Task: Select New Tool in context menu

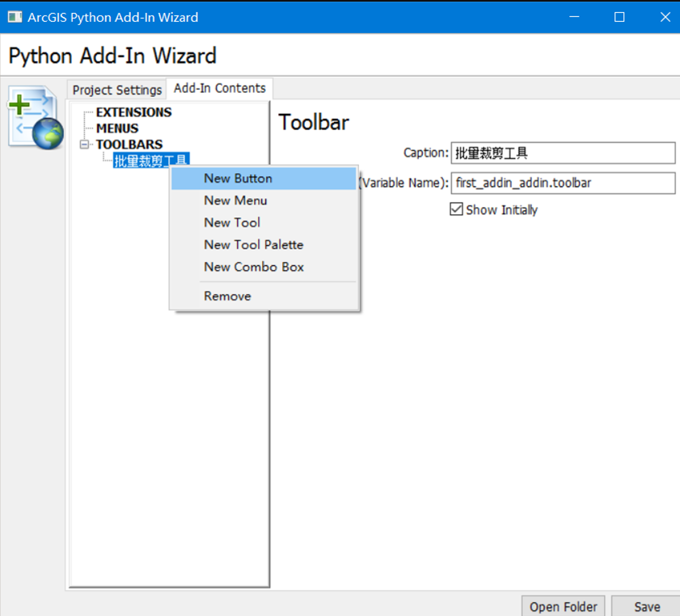Action: [x=264, y=223]
